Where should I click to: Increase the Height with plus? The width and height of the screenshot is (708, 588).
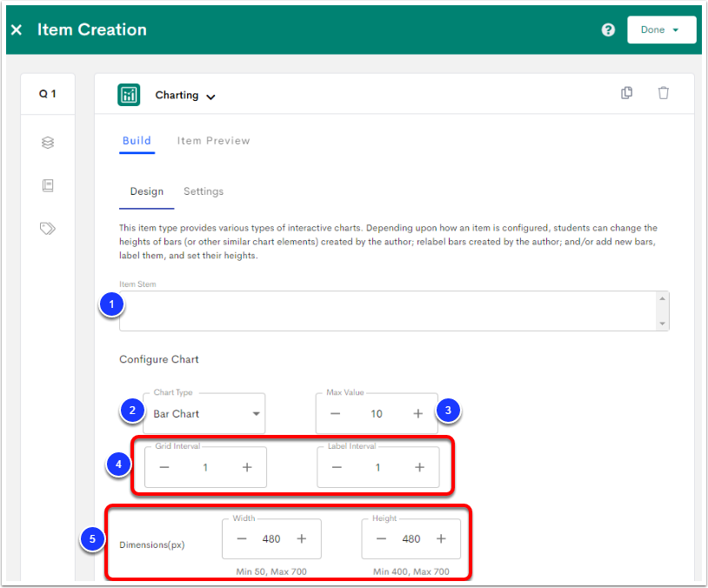pyautogui.click(x=441, y=538)
